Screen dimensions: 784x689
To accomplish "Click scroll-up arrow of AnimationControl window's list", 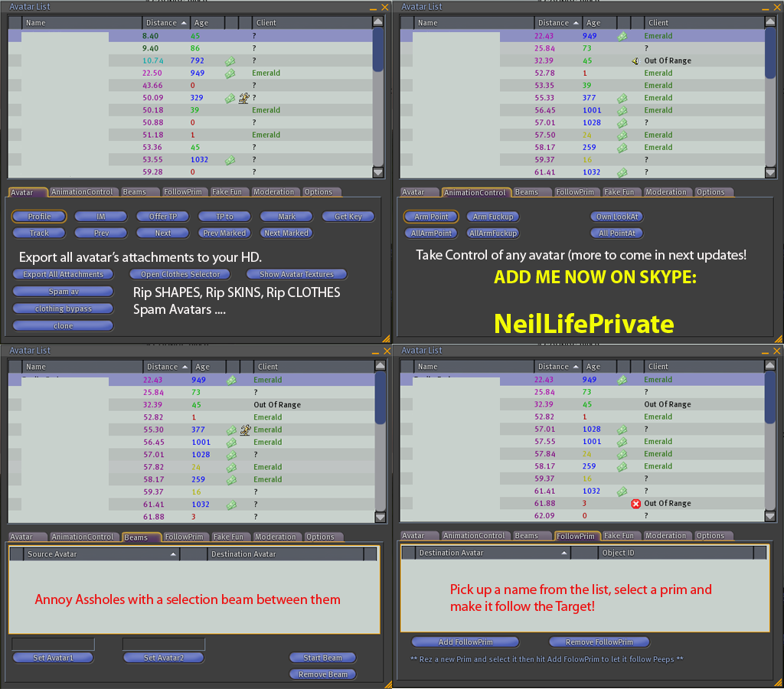I will 770,22.
